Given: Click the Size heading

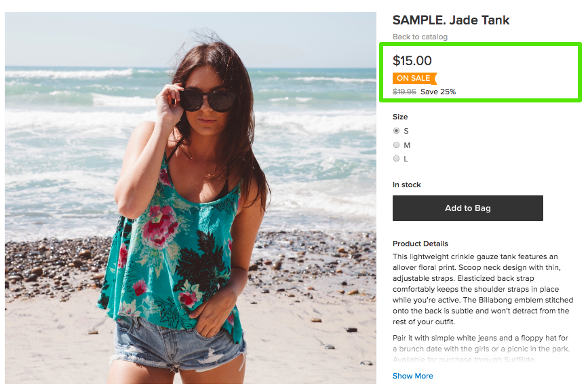Looking at the screenshot, I should [400, 117].
